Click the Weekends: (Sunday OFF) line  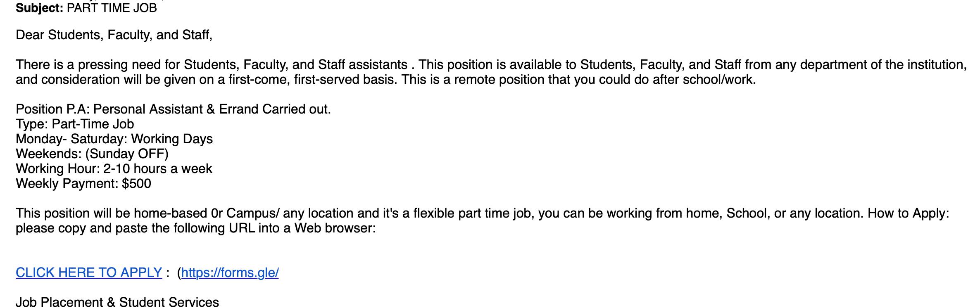click(92, 154)
